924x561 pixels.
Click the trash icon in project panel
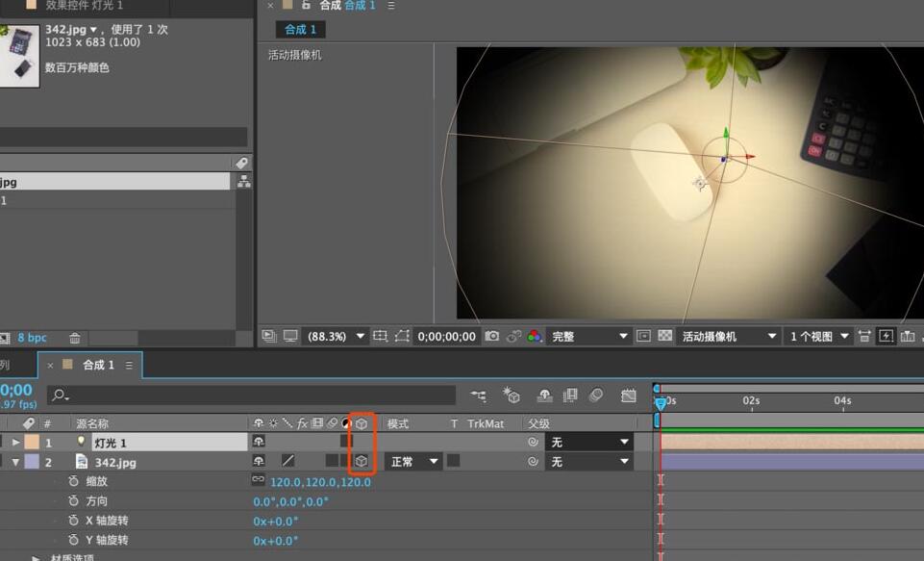pos(75,338)
